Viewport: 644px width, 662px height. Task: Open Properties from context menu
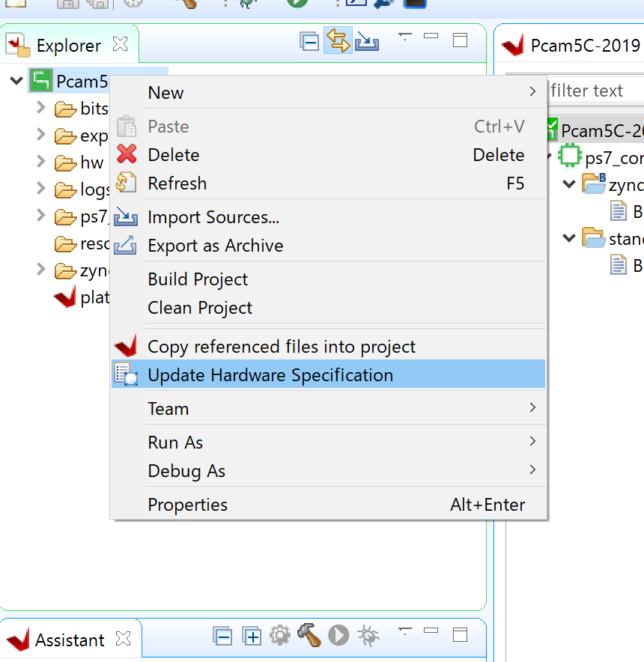(x=328, y=504)
